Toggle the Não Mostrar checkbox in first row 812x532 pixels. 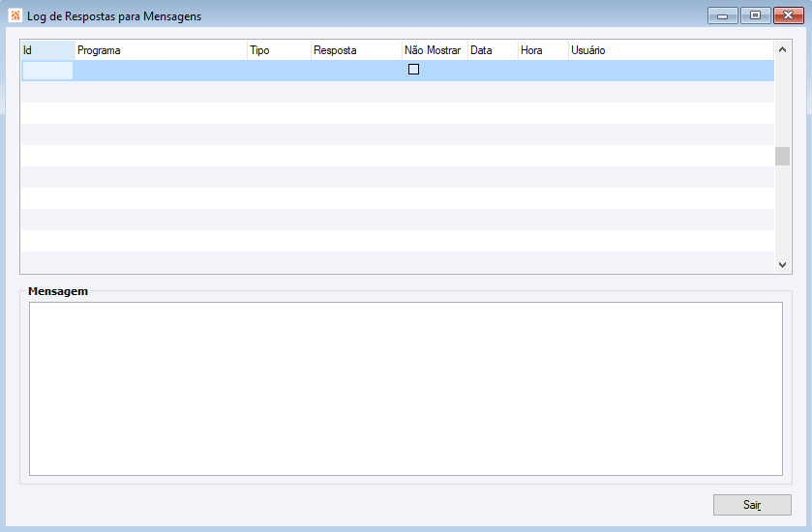413,70
